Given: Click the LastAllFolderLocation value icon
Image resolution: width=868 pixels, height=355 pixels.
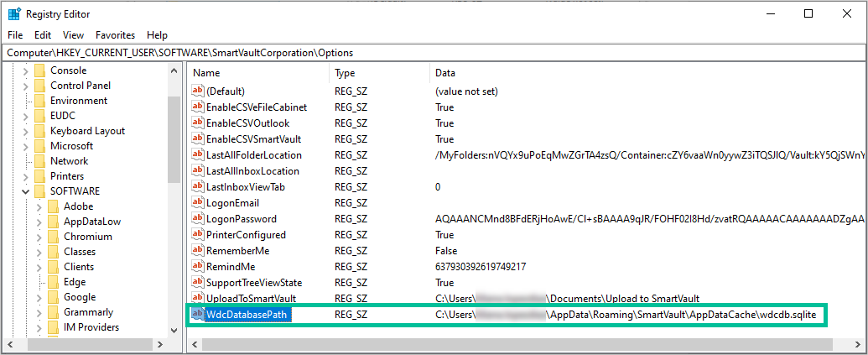Looking at the screenshot, I should [x=198, y=155].
